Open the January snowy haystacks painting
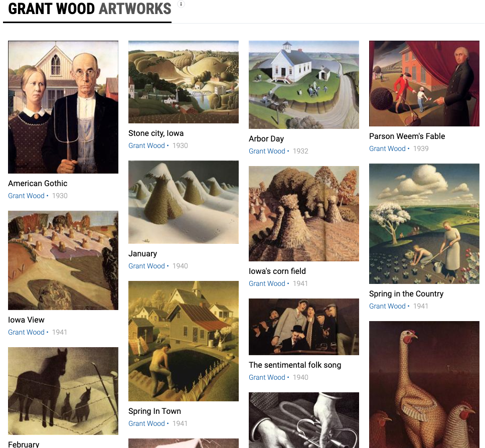The width and height of the screenshot is (485, 448). tap(184, 202)
